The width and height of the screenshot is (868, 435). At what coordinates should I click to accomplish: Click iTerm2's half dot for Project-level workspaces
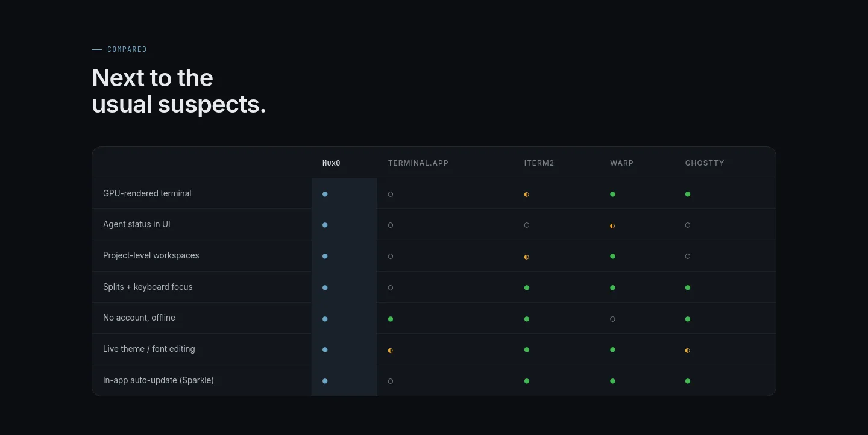(527, 257)
